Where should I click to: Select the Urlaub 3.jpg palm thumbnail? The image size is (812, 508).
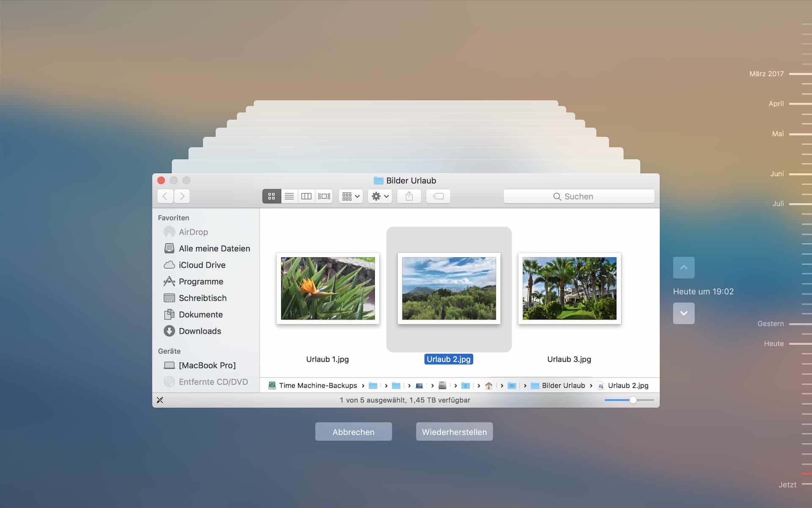pyautogui.click(x=570, y=288)
